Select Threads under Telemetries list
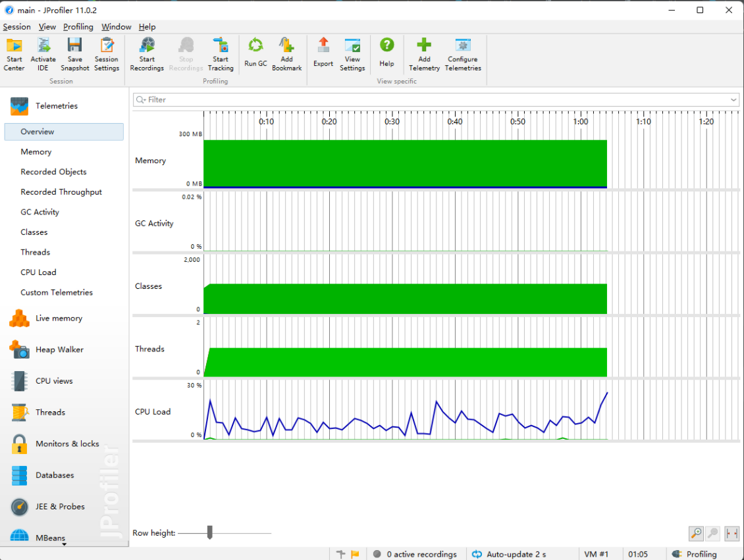This screenshot has height=560, width=744. [x=35, y=252]
